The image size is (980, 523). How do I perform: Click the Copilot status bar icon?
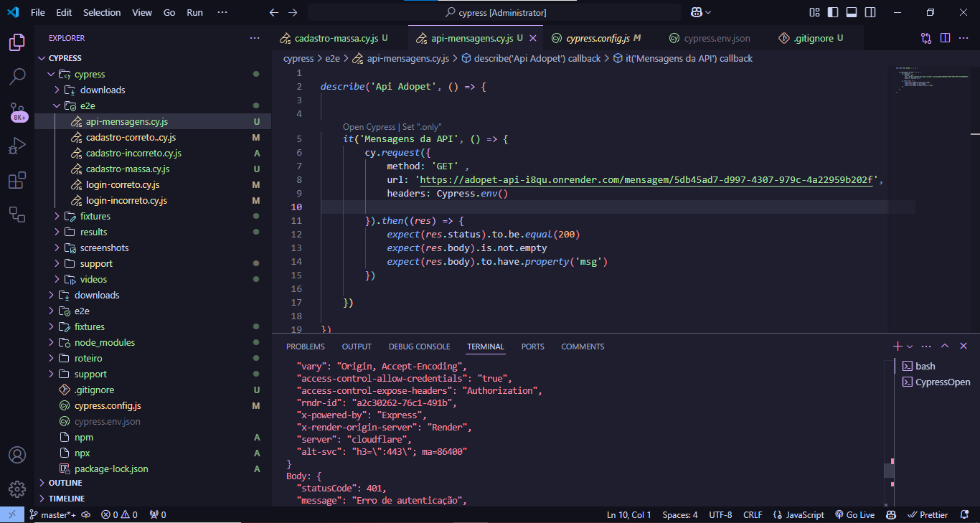(x=891, y=514)
